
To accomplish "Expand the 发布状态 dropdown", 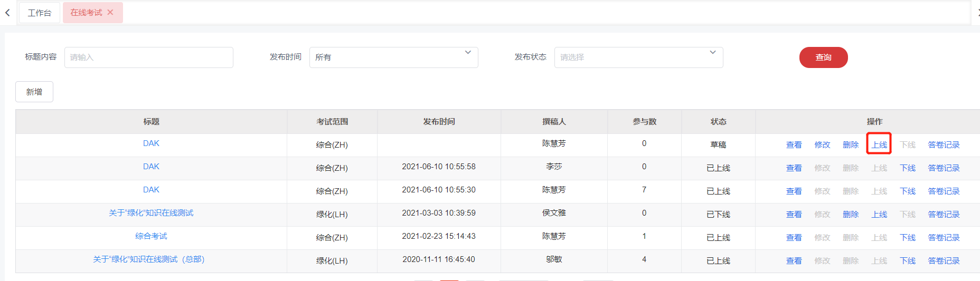I will (x=638, y=57).
